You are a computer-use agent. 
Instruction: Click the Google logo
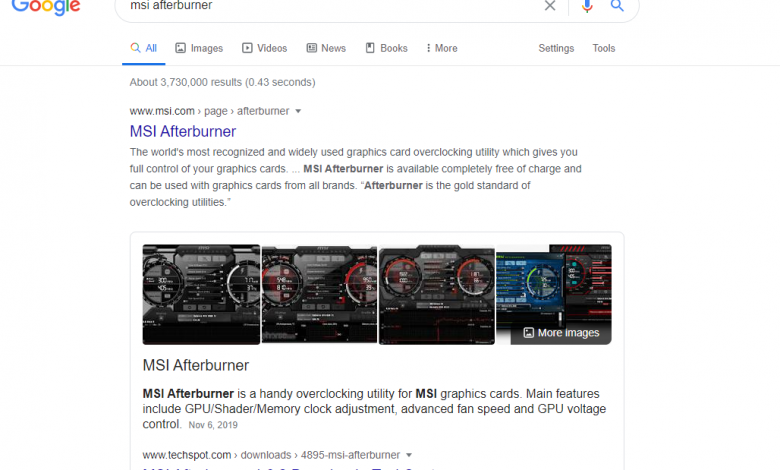pos(46,7)
